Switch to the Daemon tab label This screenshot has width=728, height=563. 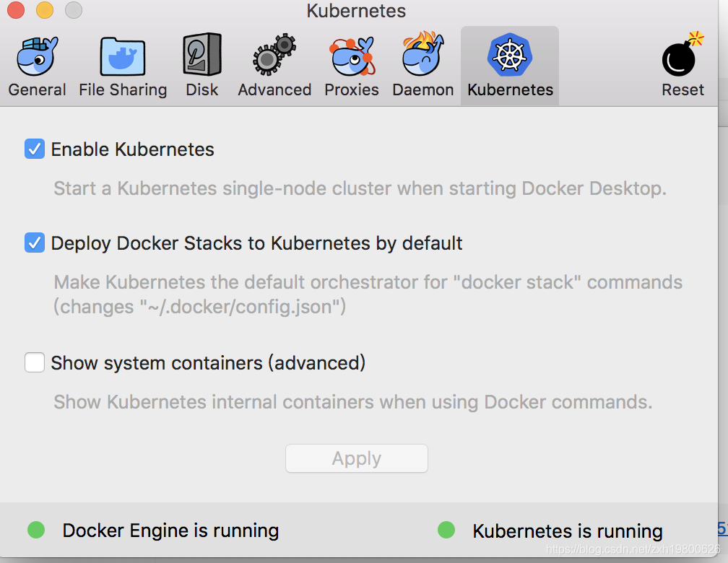[x=423, y=90]
